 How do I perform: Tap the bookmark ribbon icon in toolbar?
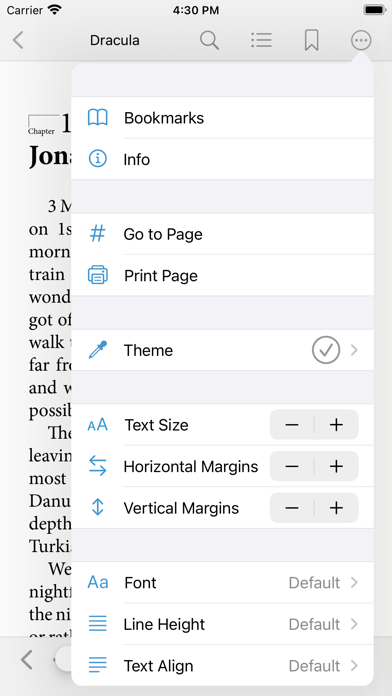pyautogui.click(x=312, y=40)
